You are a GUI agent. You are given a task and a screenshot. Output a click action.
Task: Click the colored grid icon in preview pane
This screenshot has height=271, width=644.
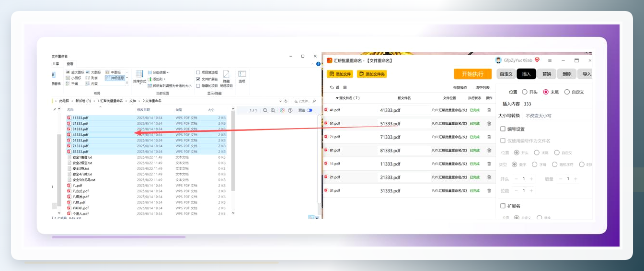283,110
